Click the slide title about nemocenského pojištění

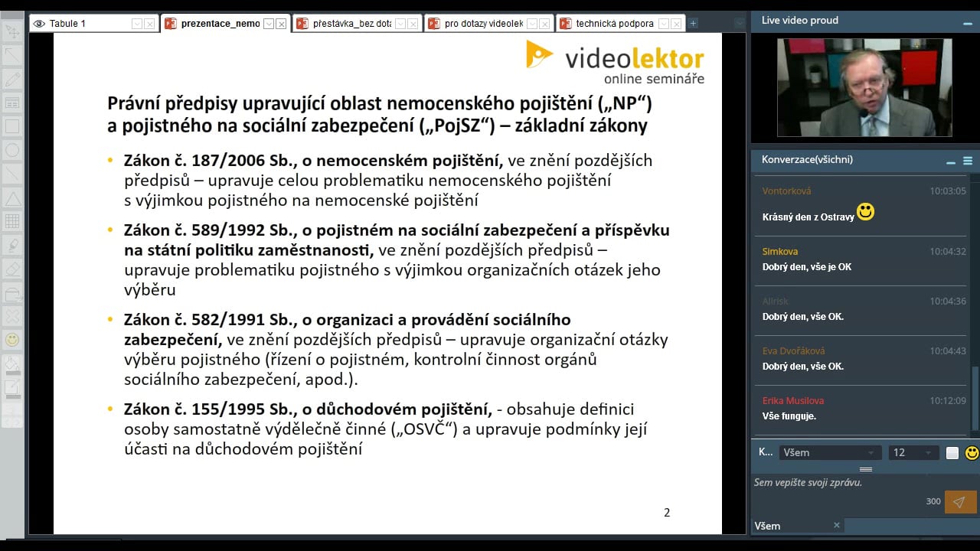pos(380,114)
